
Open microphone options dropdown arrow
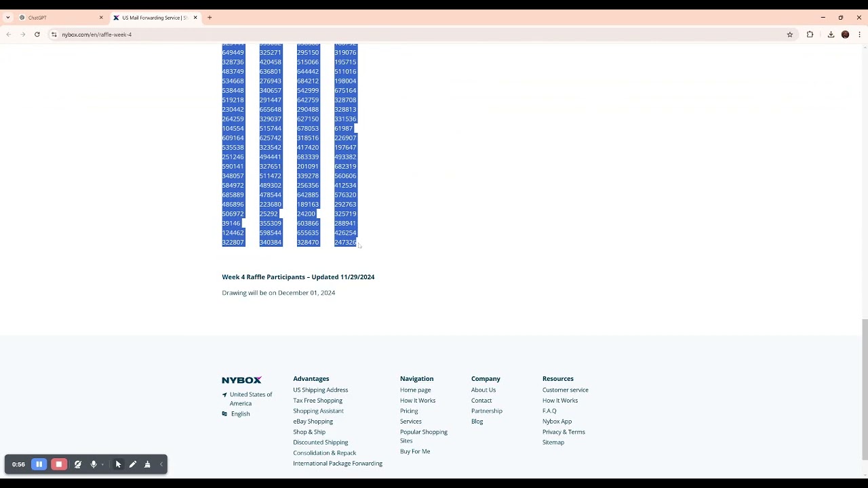pos(102,465)
